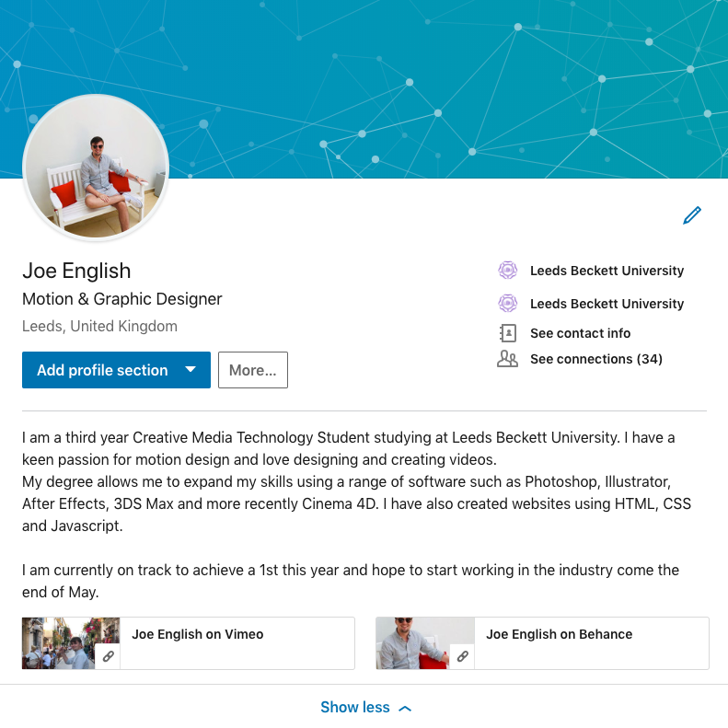Click the pencil edit profile icon
Viewport: 728px width, 728px height.
(x=692, y=215)
